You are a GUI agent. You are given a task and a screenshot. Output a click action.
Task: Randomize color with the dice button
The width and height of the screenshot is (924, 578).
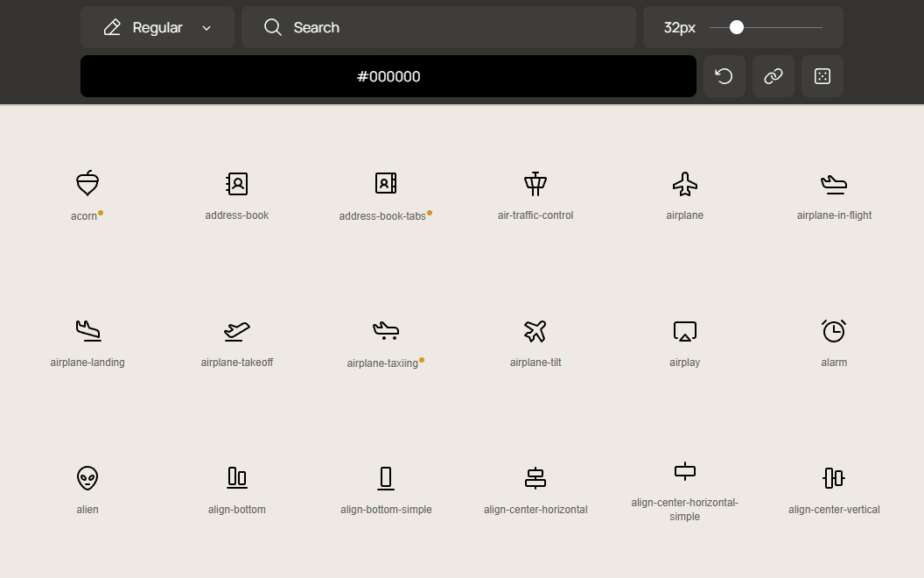coord(822,76)
